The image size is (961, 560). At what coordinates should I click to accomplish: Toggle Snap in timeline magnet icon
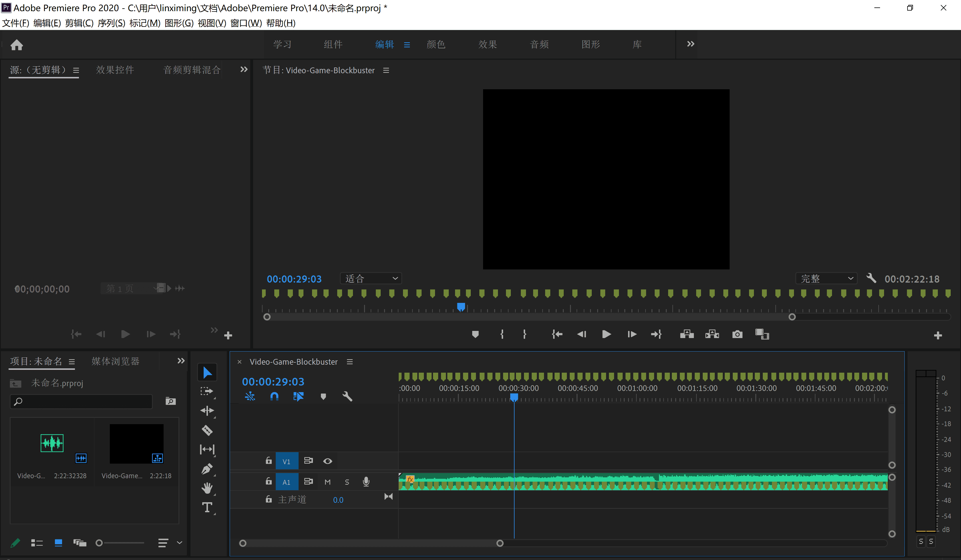(274, 396)
